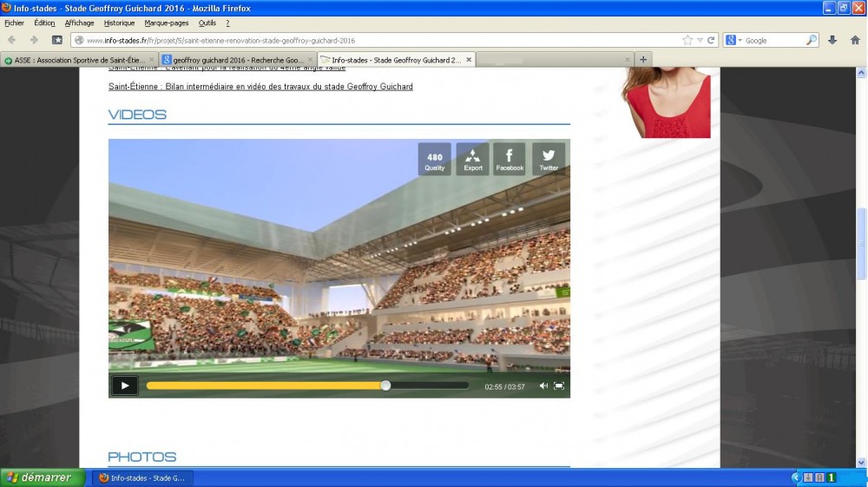Open the search engine selector dropdown
868x487 pixels.
pos(734,40)
